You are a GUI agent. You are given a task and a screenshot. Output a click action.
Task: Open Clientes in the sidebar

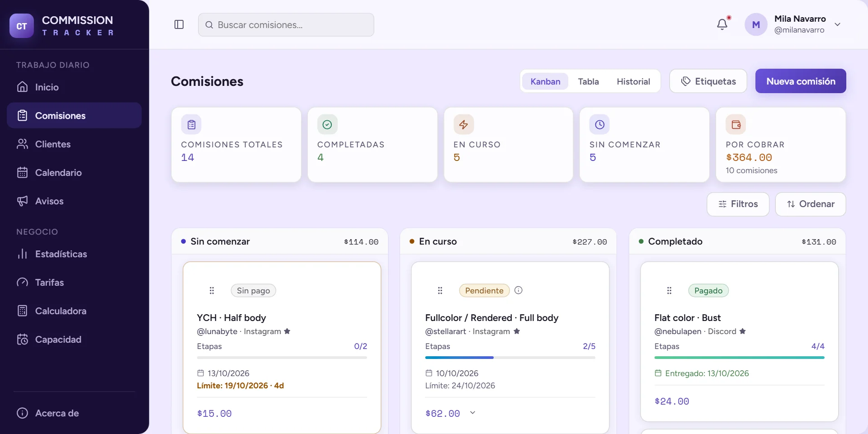coord(74,144)
